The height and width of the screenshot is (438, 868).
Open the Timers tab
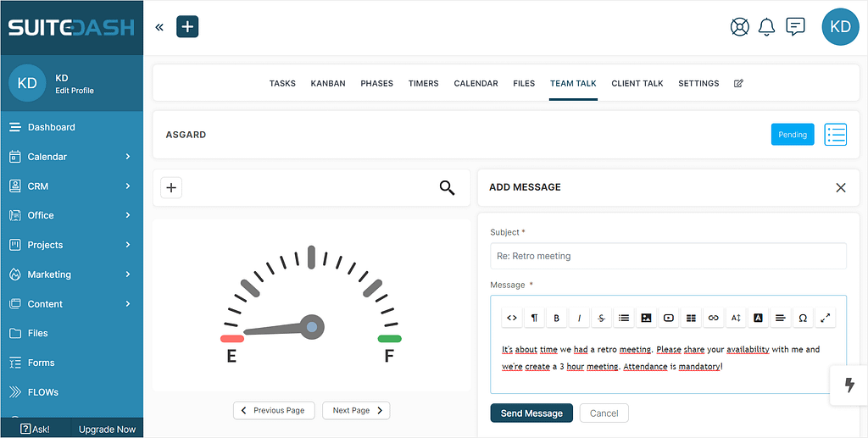(424, 84)
